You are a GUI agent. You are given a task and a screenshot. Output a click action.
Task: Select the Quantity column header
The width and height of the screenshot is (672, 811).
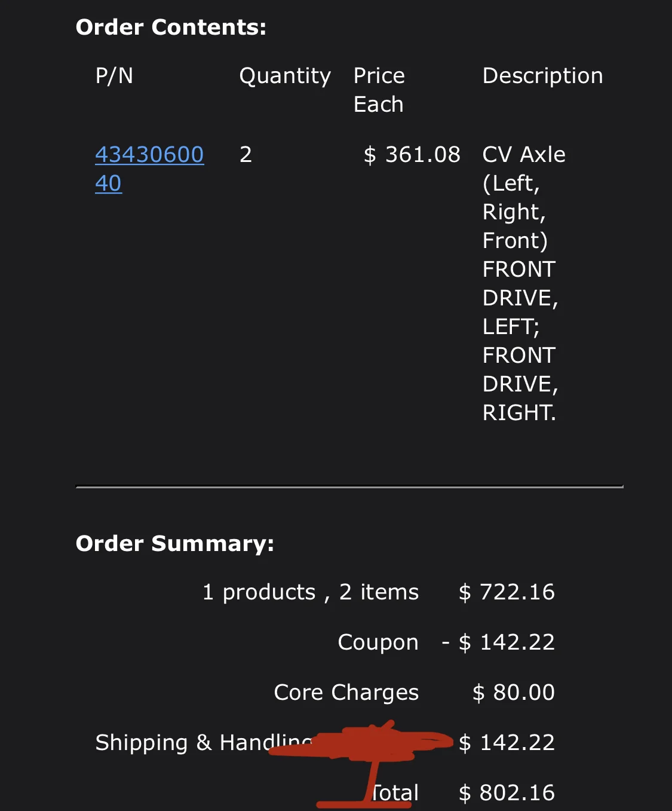285,76
